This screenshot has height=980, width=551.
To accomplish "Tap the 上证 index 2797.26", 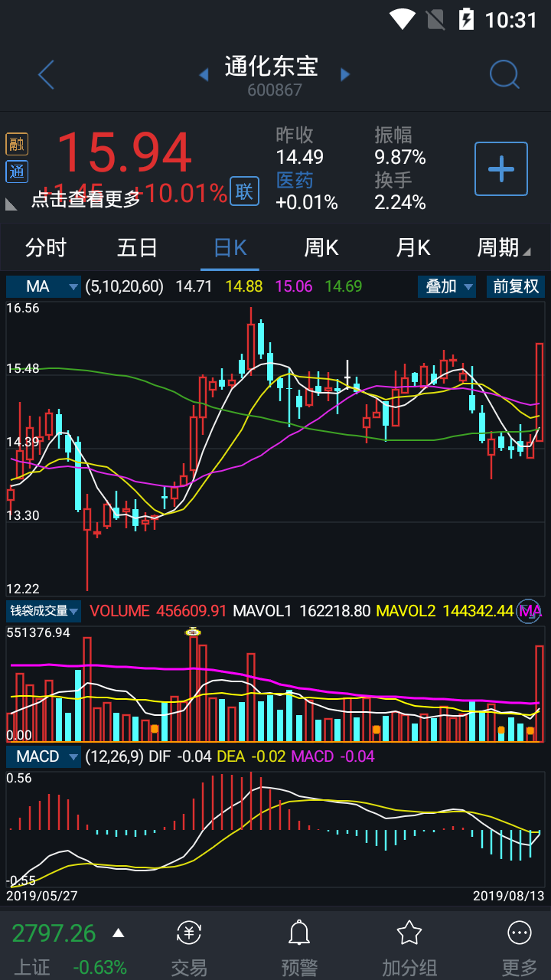I will 54,933.
